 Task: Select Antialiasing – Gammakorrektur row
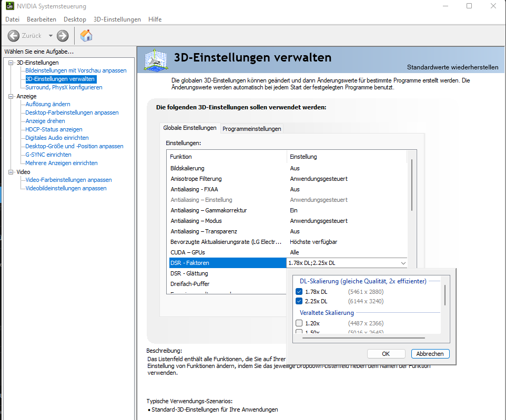(288, 210)
